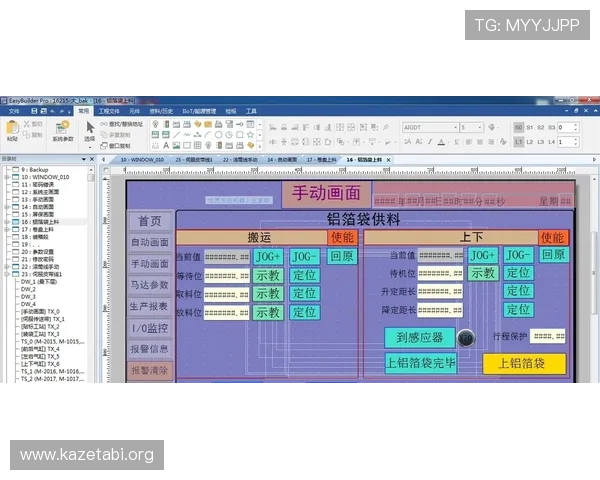Toggle language L4 button
This screenshot has height=480, width=600.
point(551,142)
